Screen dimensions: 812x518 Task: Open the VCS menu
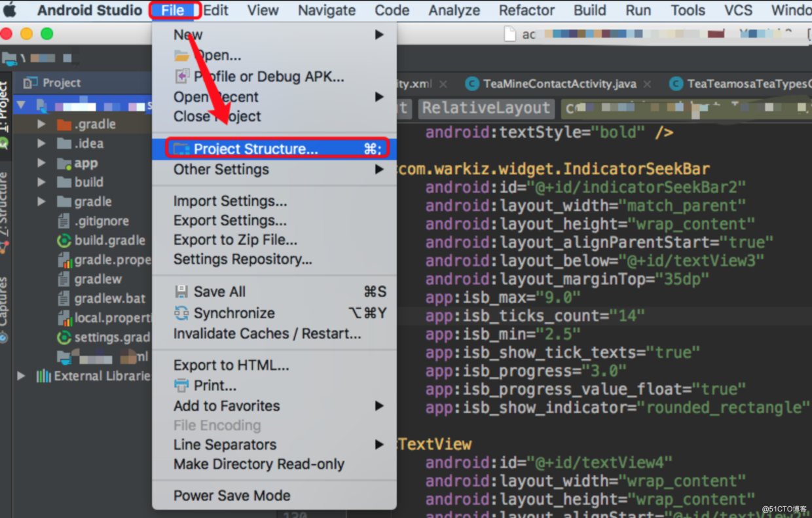(738, 10)
